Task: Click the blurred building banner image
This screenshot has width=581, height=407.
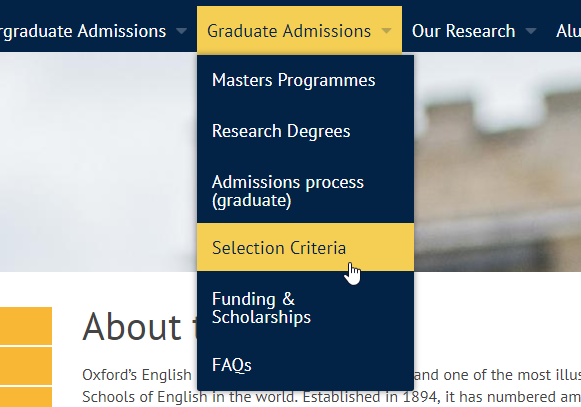Action: (x=497, y=162)
